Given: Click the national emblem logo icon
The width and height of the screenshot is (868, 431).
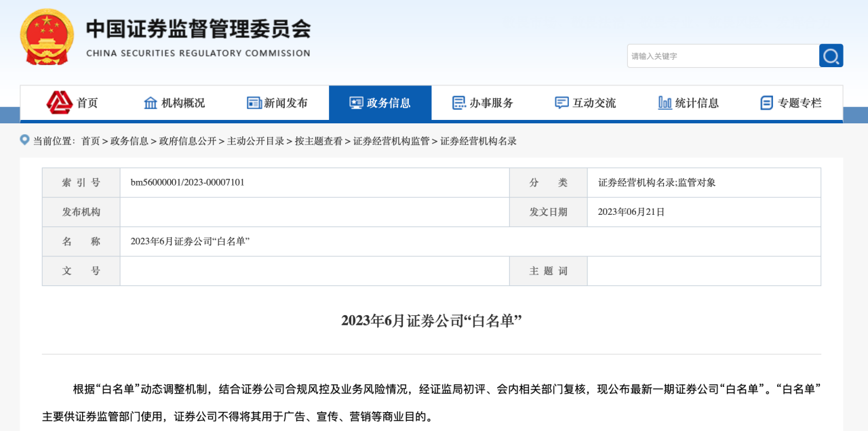Looking at the screenshot, I should tap(46, 37).
